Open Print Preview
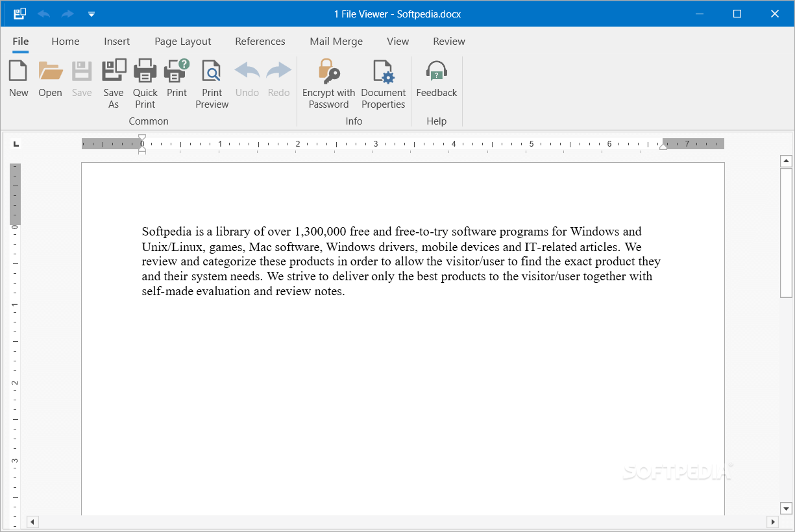The width and height of the screenshot is (795, 532). (212, 84)
